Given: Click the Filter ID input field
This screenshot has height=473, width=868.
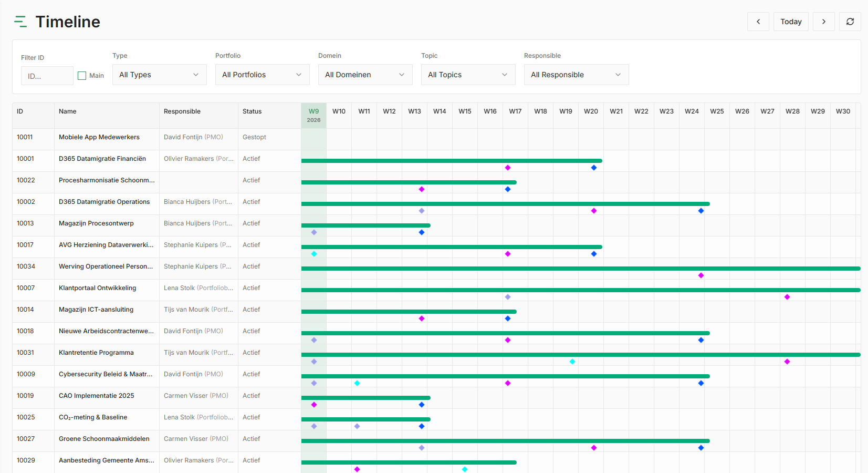Looking at the screenshot, I should (x=47, y=76).
